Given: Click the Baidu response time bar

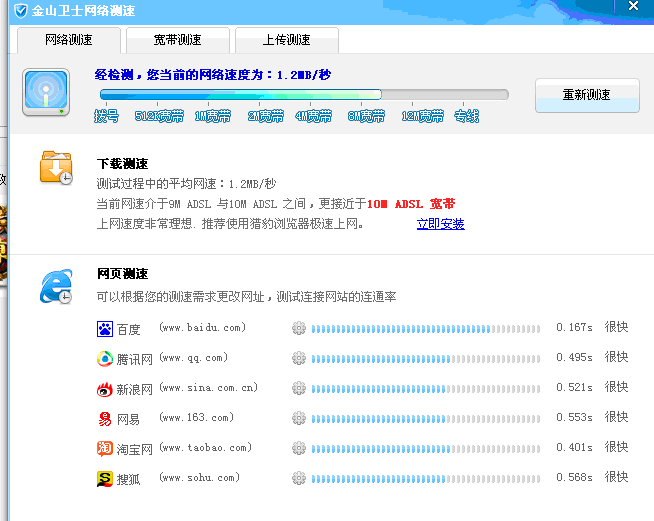Looking at the screenshot, I should tap(426, 329).
